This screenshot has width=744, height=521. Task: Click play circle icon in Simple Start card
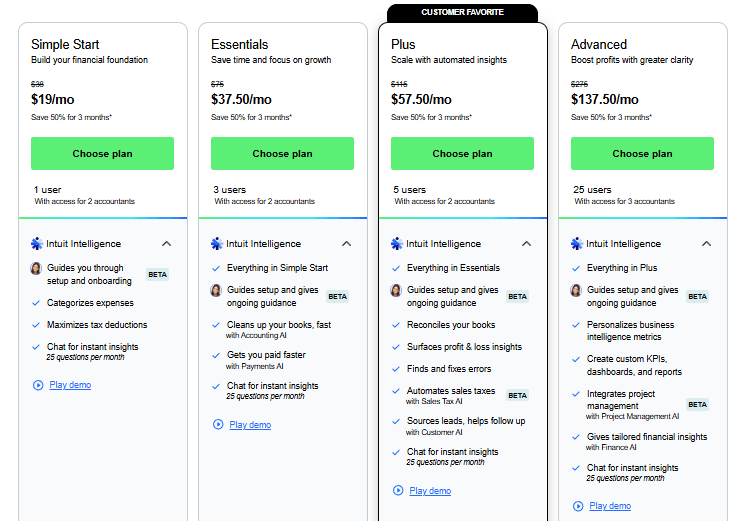pos(38,385)
